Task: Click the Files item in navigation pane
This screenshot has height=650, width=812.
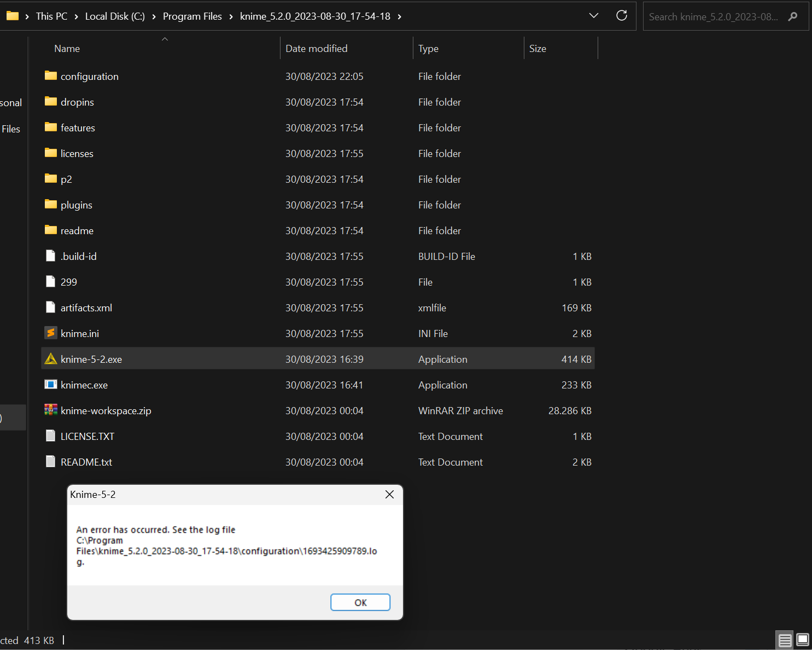Action: [11, 129]
